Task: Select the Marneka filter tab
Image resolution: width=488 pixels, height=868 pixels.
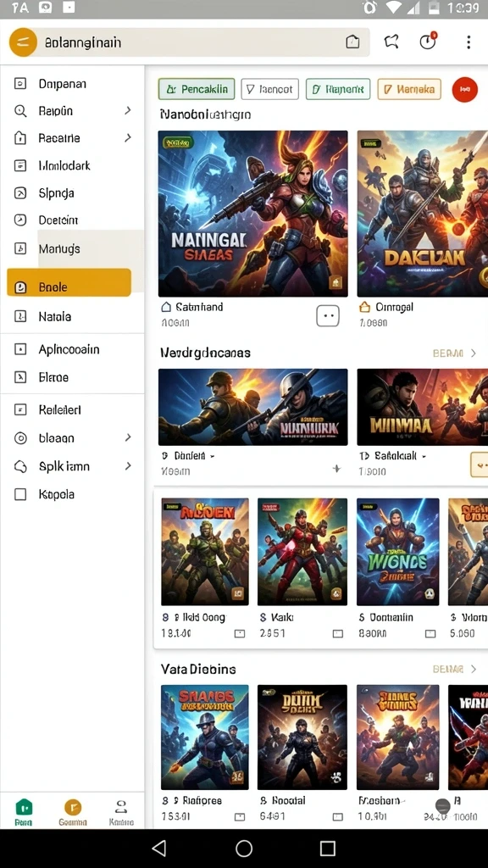Action: pyautogui.click(x=409, y=89)
